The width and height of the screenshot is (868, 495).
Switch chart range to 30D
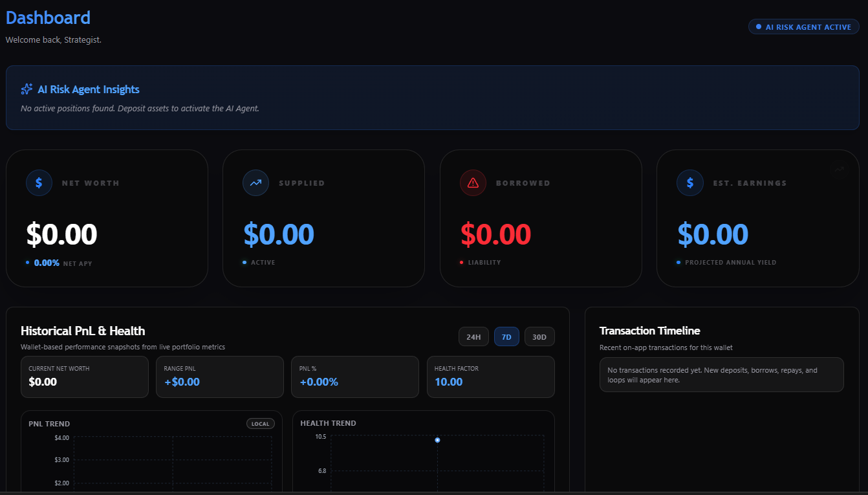pyautogui.click(x=539, y=337)
